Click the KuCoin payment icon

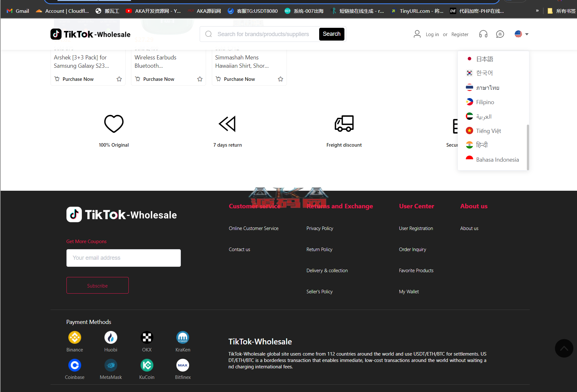coord(147,365)
